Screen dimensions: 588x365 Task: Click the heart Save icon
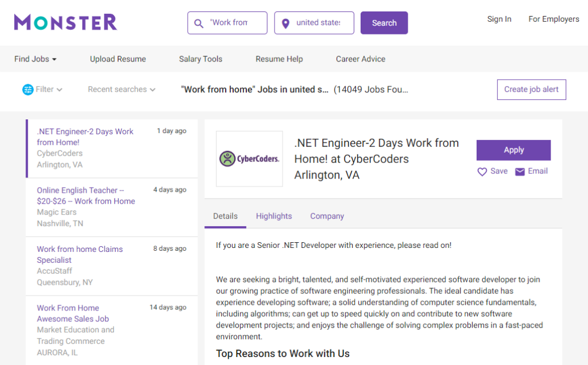point(482,172)
